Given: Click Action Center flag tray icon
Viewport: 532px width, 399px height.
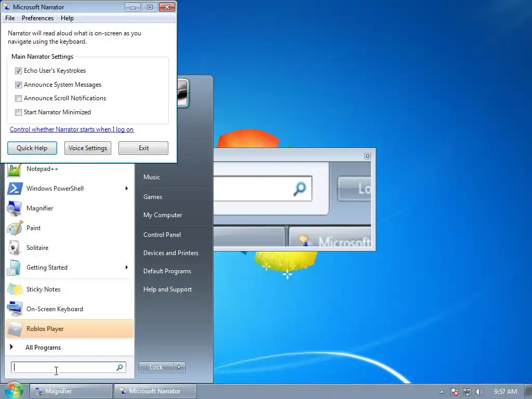Looking at the screenshot, I should tap(454, 392).
